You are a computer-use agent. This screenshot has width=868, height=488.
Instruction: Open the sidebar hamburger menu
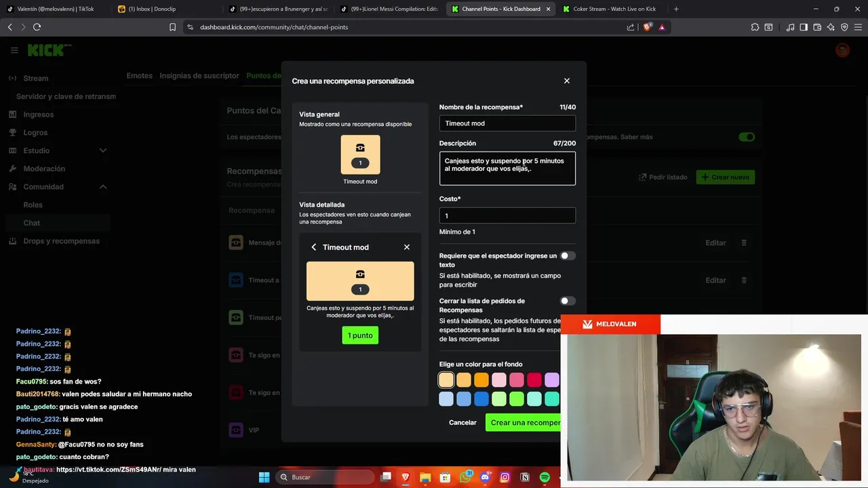point(14,50)
